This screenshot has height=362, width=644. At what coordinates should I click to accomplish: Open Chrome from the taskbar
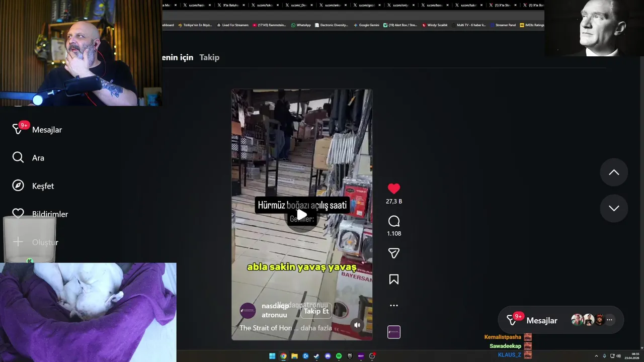pyautogui.click(x=283, y=356)
